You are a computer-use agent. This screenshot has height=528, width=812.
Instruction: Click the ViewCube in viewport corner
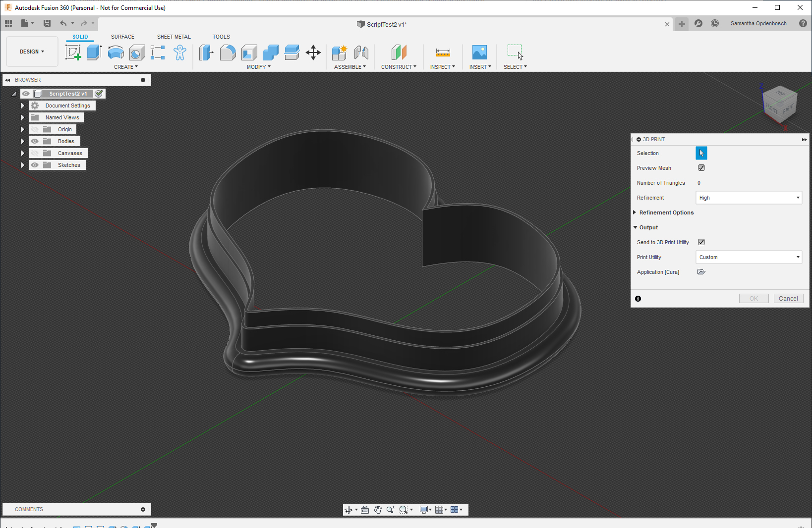pyautogui.click(x=779, y=104)
